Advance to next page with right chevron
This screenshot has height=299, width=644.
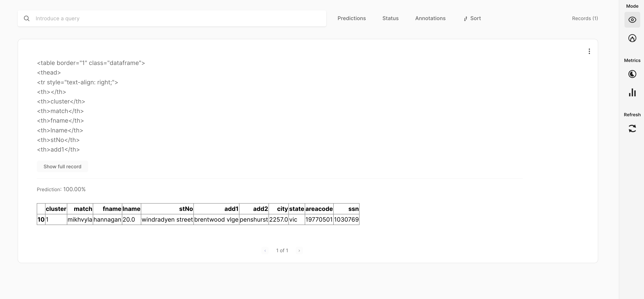(299, 250)
